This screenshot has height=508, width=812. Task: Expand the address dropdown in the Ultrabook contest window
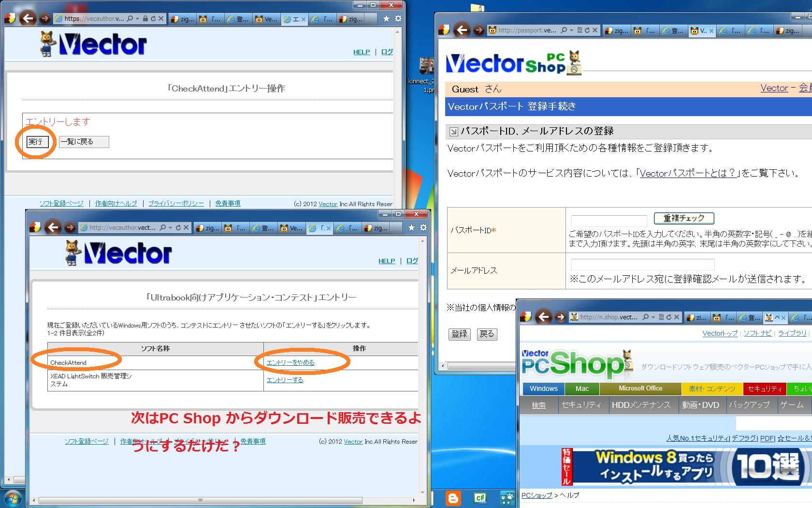point(170,228)
